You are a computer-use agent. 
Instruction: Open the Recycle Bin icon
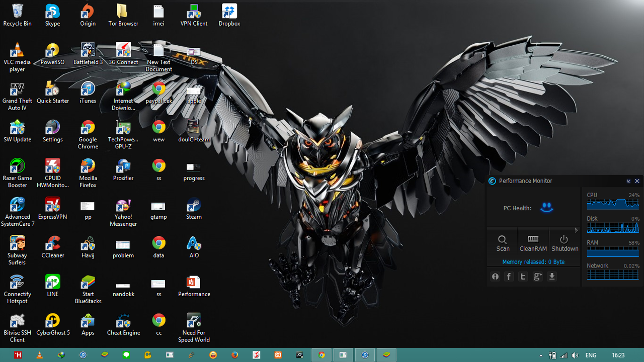(x=17, y=15)
